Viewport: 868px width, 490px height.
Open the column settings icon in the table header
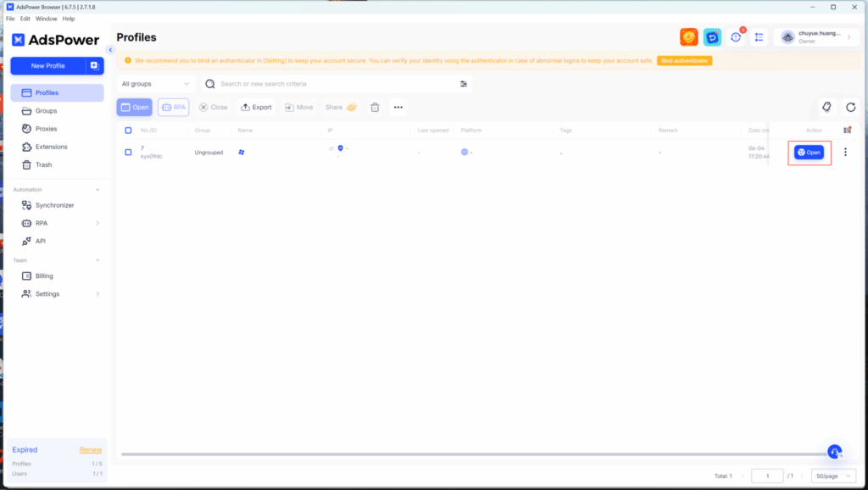pos(847,130)
